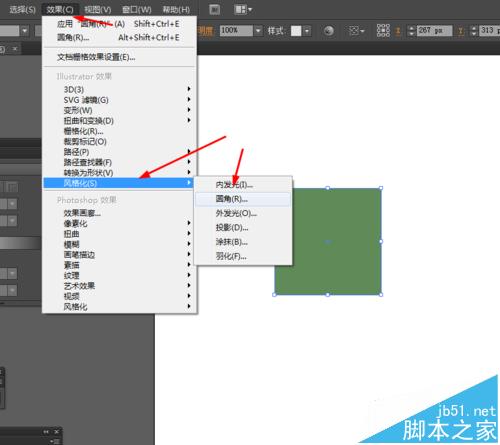500x445 pixels.
Task: Open the 视图(V) menu
Action: [x=98, y=9]
